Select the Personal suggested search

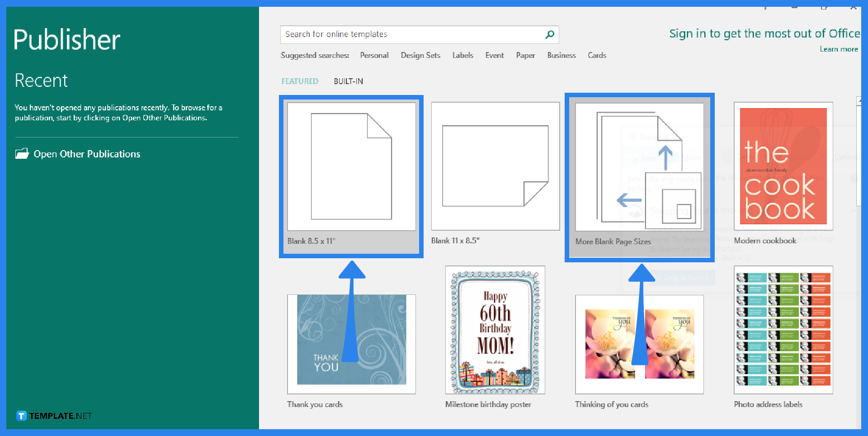(374, 55)
